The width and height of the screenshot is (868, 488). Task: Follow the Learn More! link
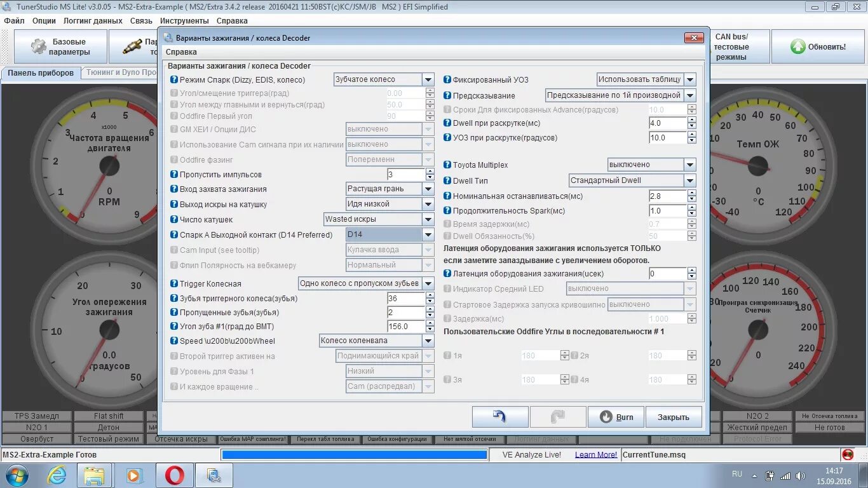[x=596, y=455]
